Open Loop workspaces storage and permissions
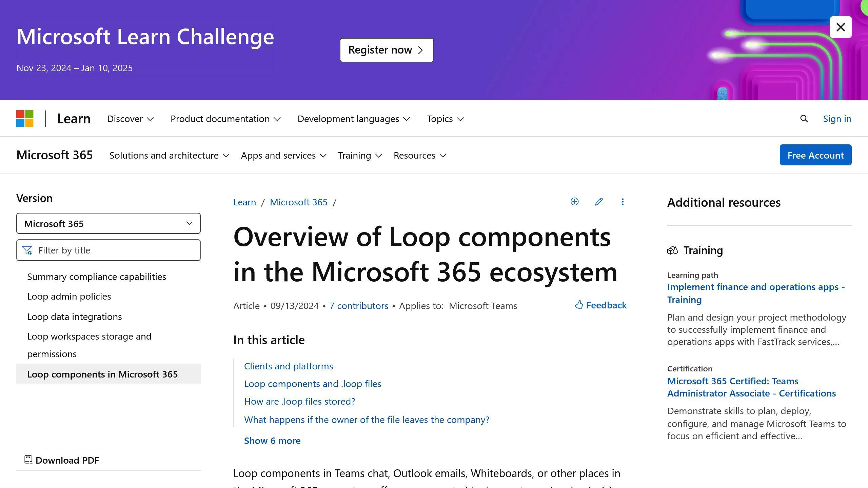Image resolution: width=868 pixels, height=488 pixels. coord(89,345)
